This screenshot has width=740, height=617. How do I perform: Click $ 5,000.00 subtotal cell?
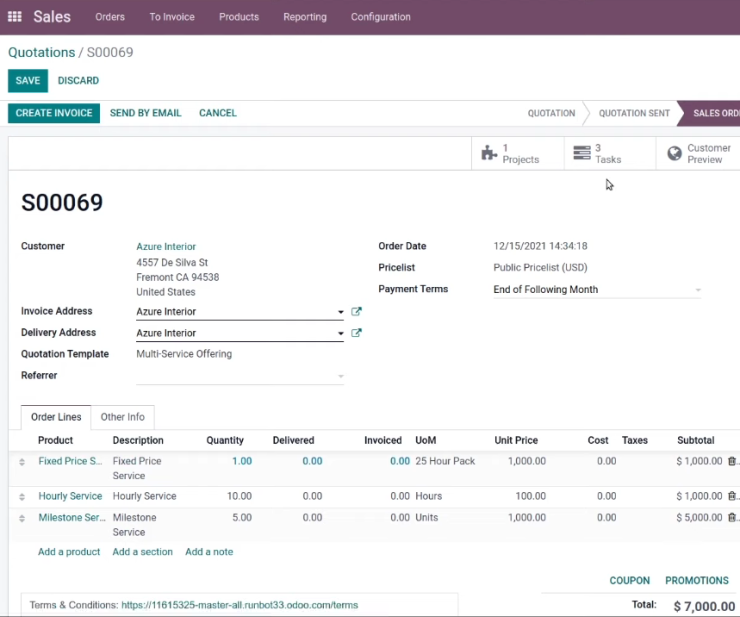coord(699,517)
